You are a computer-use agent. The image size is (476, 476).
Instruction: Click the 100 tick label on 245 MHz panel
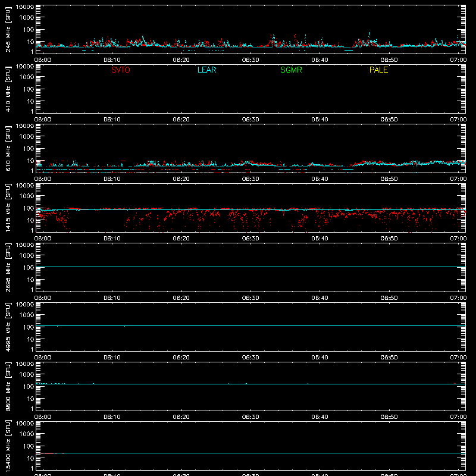coord(27,30)
